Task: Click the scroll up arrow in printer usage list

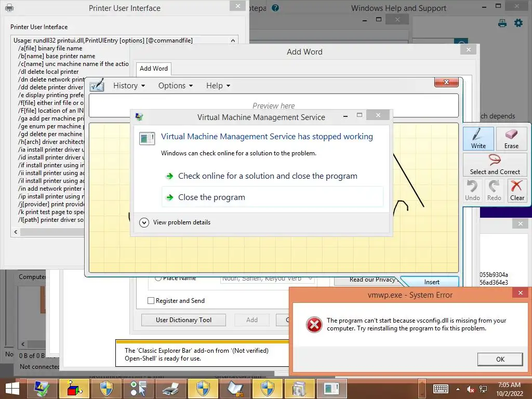Action: [x=233, y=41]
